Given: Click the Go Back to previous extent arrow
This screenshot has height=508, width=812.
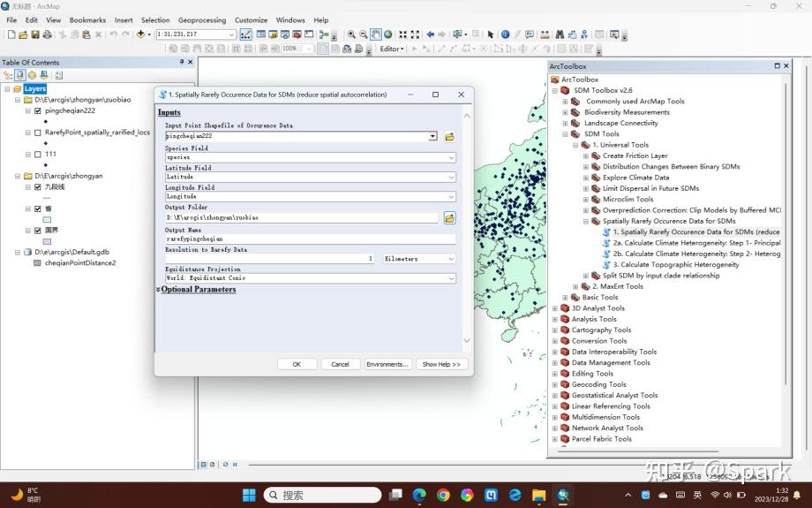Looking at the screenshot, I should [x=431, y=34].
